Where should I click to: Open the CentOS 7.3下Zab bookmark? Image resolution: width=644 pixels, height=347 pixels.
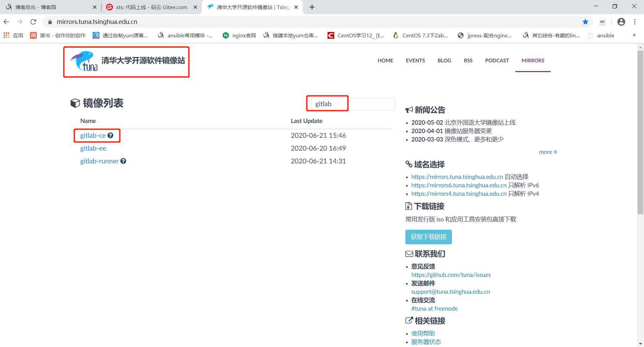(420, 35)
